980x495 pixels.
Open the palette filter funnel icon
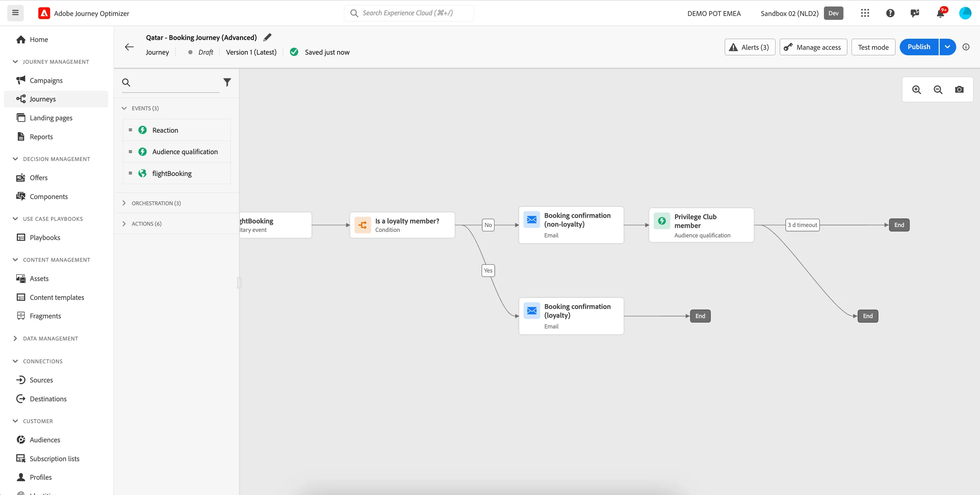227,82
